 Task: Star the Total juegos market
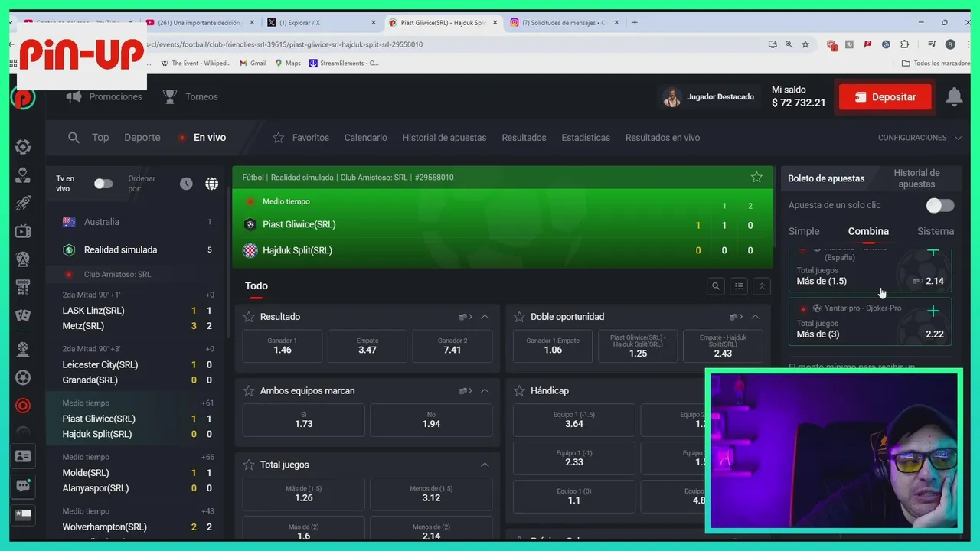tap(249, 465)
